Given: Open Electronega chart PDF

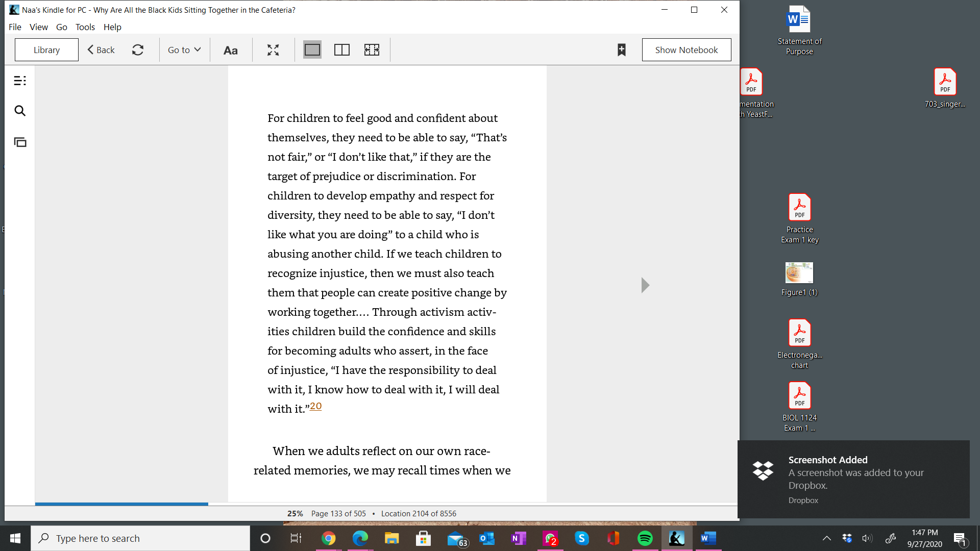Looking at the screenshot, I should tap(799, 344).
